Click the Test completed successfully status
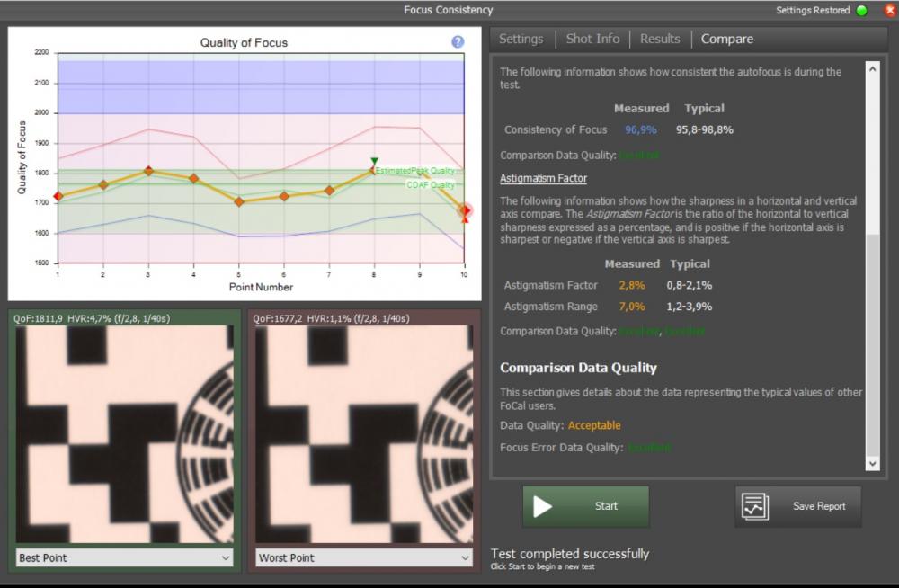899x588 pixels. 570,554
